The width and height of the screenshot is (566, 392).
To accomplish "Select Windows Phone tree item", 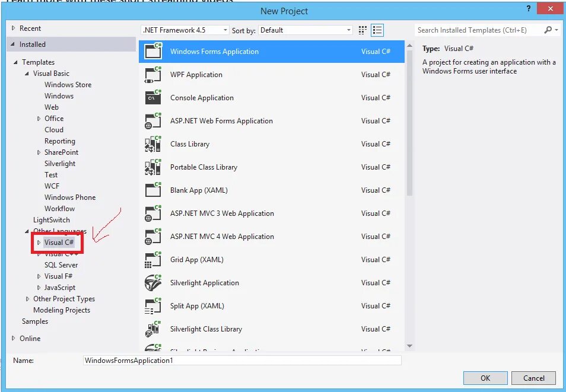I will point(70,197).
